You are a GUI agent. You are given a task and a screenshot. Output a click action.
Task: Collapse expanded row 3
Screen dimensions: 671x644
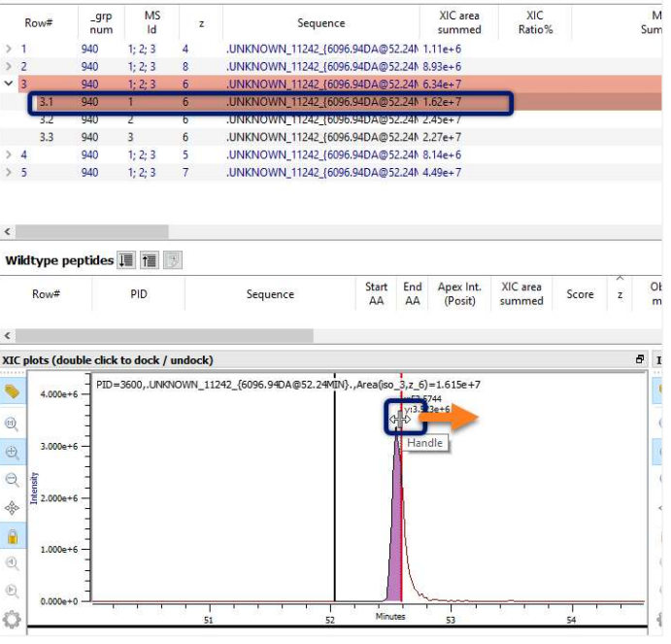coord(9,85)
